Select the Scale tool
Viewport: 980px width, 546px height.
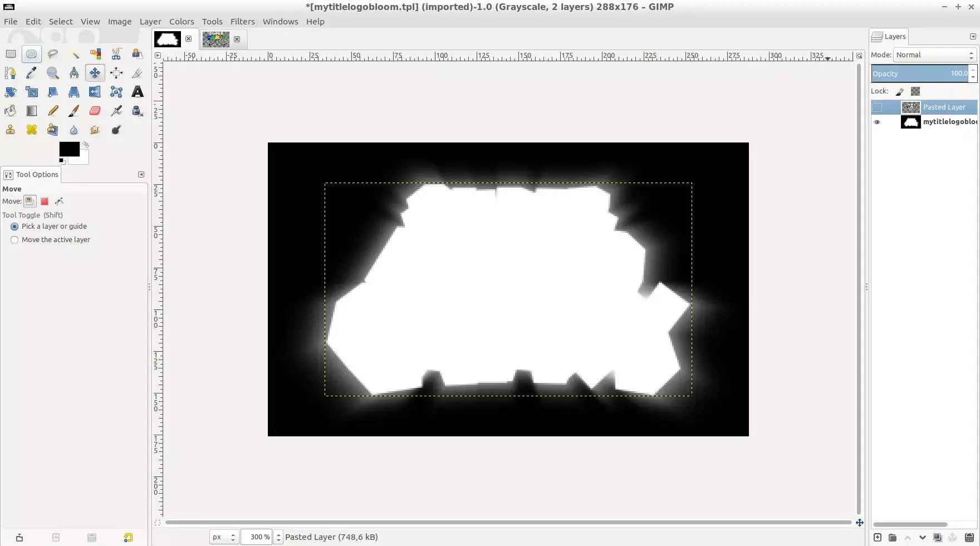point(32,92)
